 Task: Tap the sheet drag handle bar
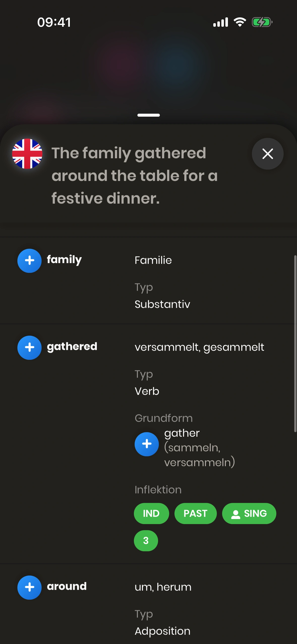pyautogui.click(x=148, y=115)
